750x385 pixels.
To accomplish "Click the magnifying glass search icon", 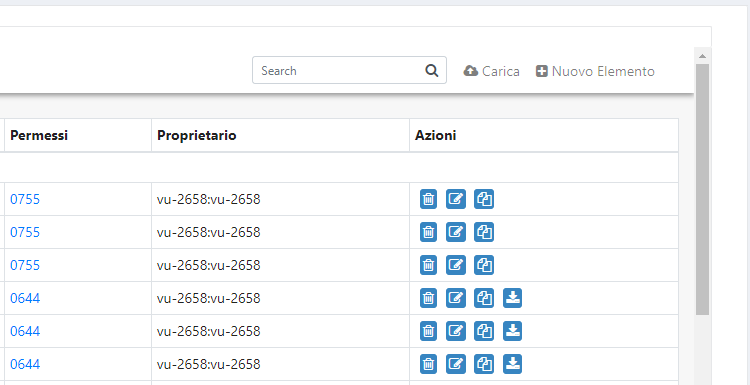I will (431, 70).
